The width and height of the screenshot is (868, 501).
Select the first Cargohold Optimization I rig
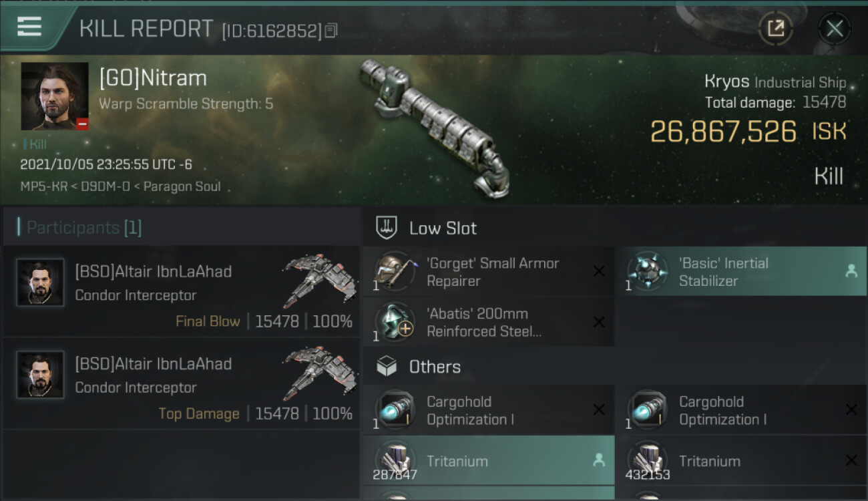tap(489, 410)
